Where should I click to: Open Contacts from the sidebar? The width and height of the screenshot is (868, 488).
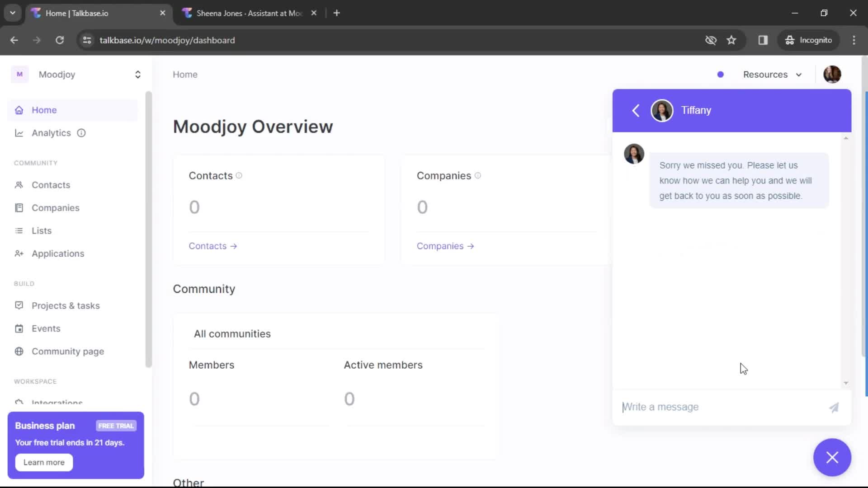point(51,185)
